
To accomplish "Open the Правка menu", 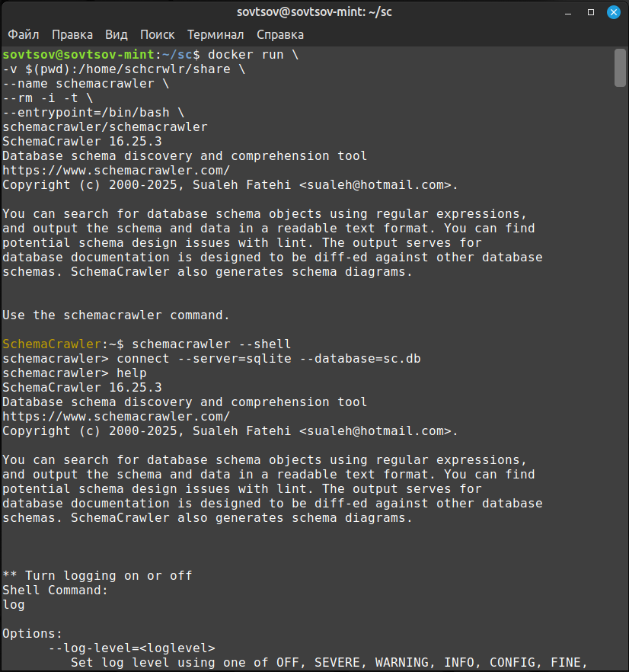I will tap(72, 35).
